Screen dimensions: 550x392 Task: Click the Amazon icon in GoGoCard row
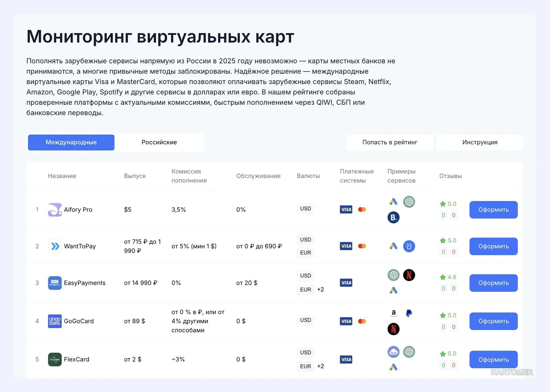tap(394, 313)
